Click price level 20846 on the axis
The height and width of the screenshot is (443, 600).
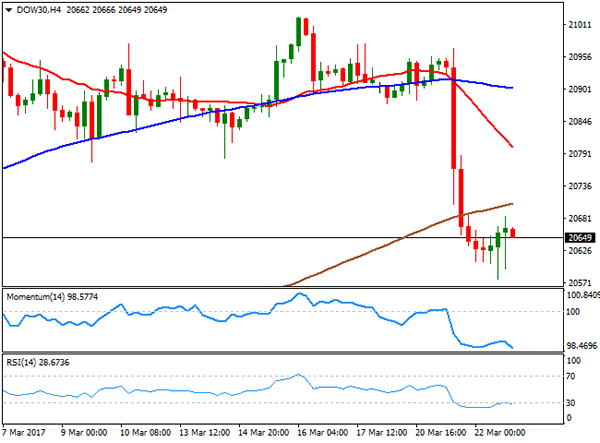click(580, 121)
